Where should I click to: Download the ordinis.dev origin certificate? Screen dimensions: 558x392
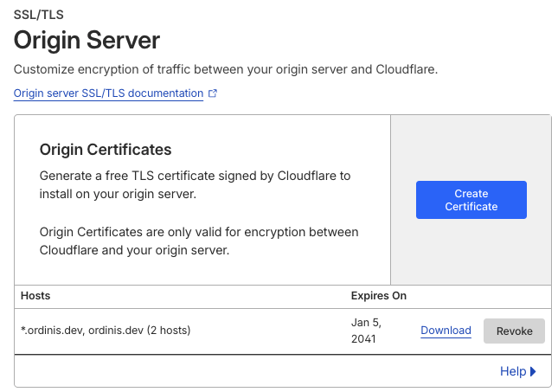tap(446, 331)
